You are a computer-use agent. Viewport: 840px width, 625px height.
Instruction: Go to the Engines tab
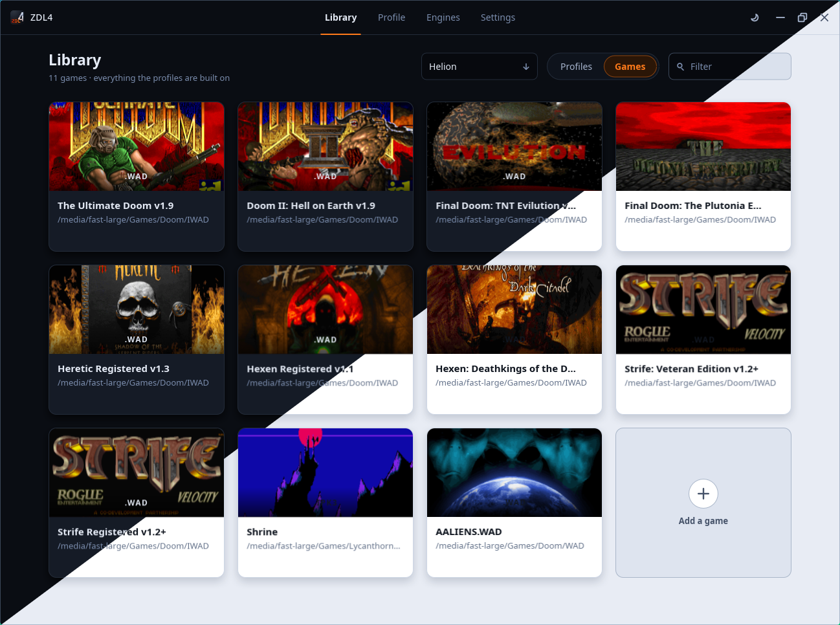443,17
